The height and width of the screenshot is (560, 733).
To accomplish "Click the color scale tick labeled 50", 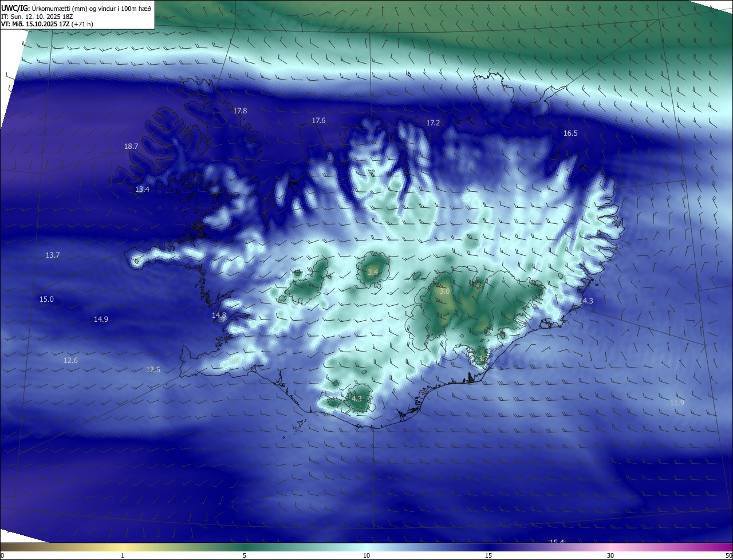I will tap(729, 555).
